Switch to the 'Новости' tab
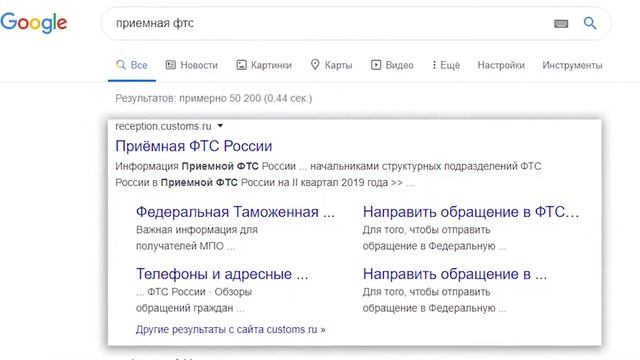The width and height of the screenshot is (640, 360). tap(192, 65)
